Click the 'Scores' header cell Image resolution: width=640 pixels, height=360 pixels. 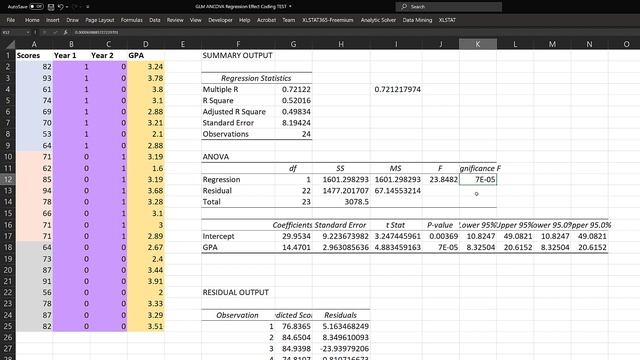click(34, 56)
